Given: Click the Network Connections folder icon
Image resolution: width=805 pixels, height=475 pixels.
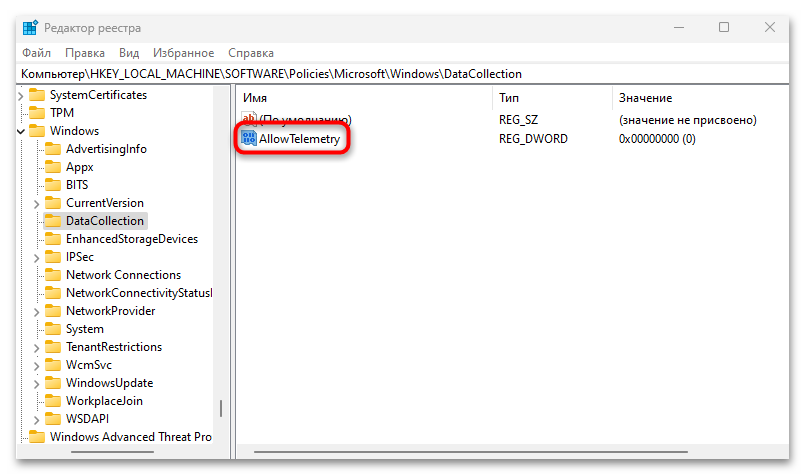Looking at the screenshot, I should [x=53, y=275].
